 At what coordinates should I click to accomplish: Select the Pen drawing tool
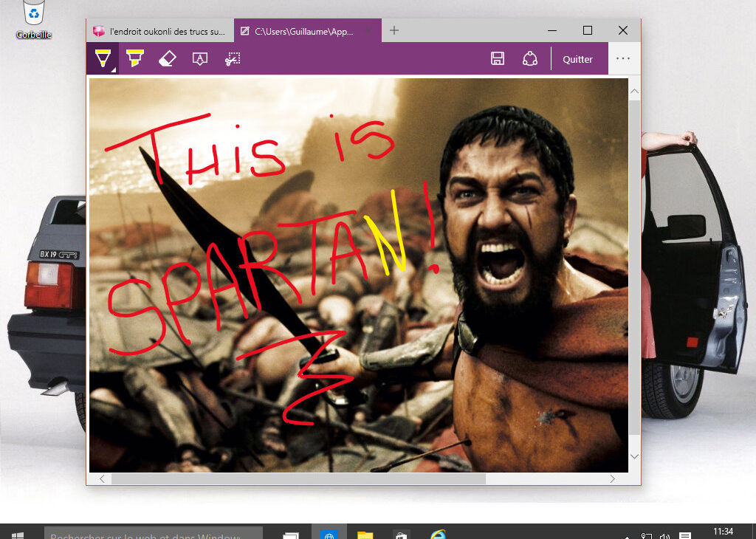coord(102,58)
